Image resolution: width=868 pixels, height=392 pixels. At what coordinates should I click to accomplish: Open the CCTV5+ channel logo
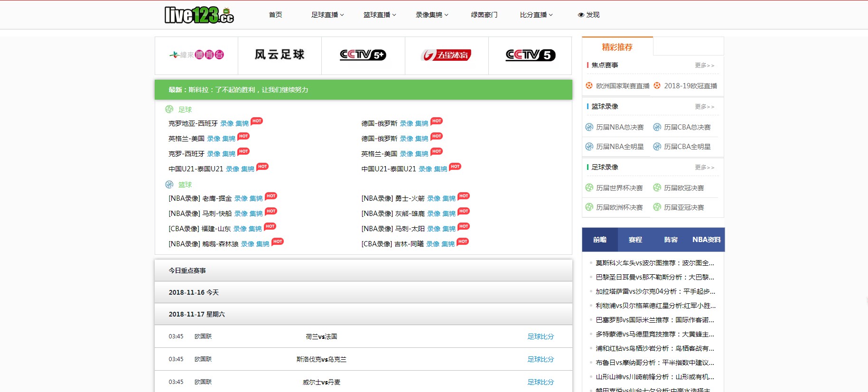(x=363, y=55)
